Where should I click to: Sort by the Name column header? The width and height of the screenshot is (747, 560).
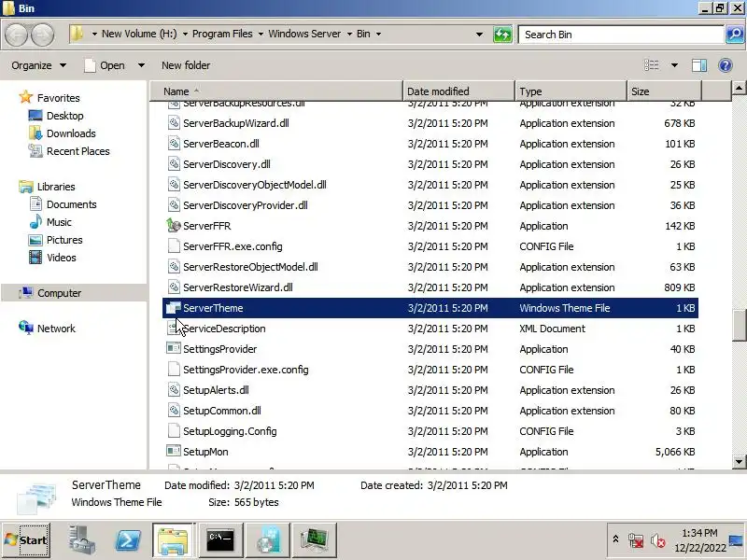point(276,91)
